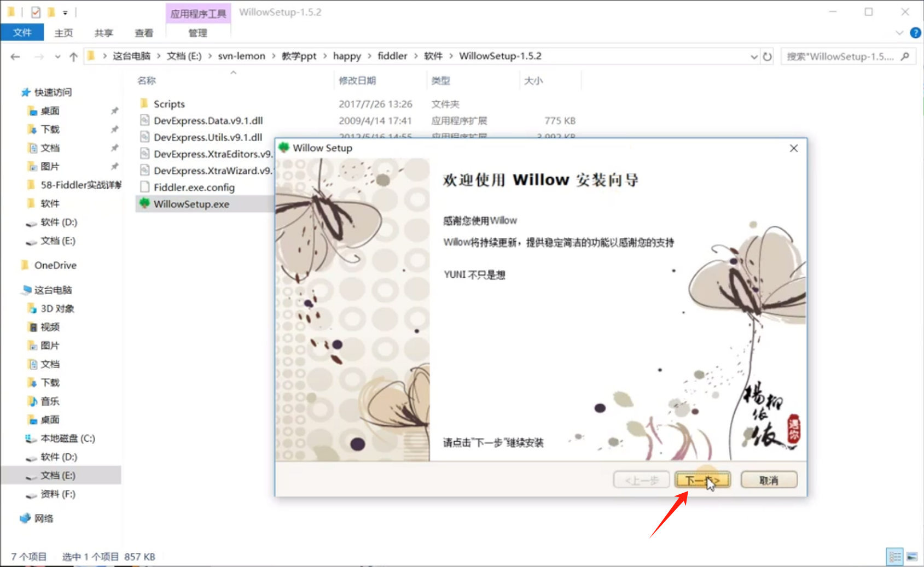Viewport: 924px width, 567px height.
Task: Select 这台电脑 in the navigation pane
Action: click(x=53, y=290)
